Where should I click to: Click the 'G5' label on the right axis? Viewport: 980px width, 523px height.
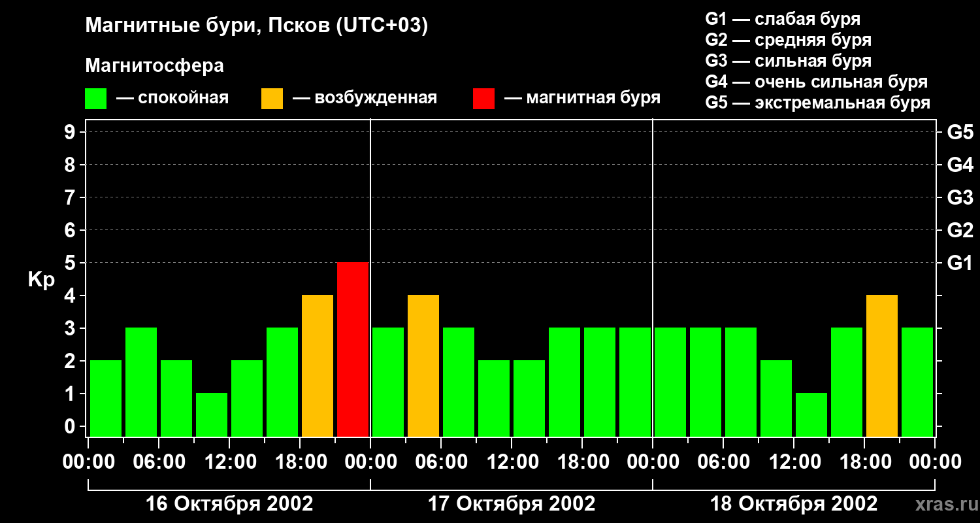click(x=960, y=132)
